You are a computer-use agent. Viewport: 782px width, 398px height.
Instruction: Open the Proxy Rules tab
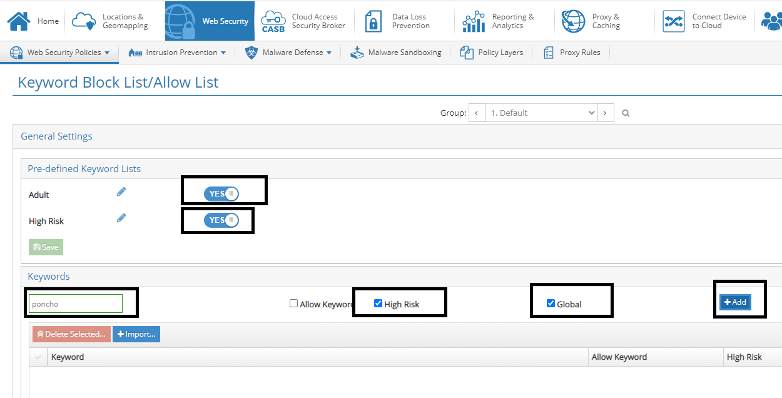(x=572, y=52)
